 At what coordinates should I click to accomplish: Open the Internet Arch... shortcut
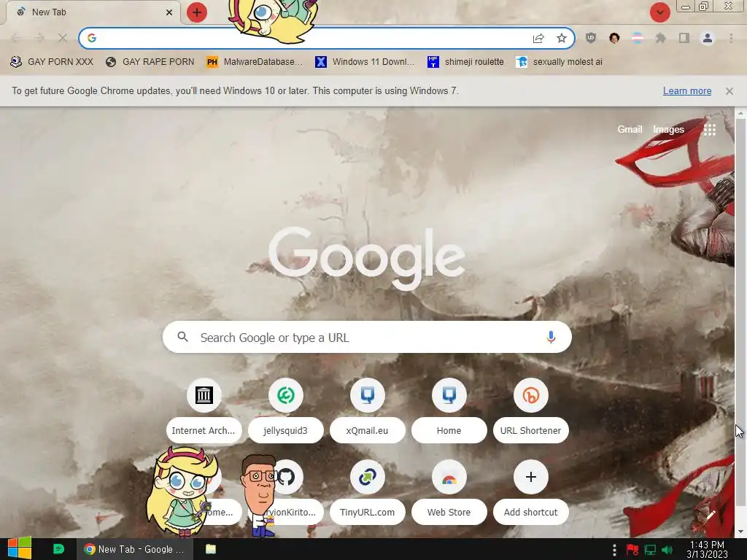(x=204, y=411)
